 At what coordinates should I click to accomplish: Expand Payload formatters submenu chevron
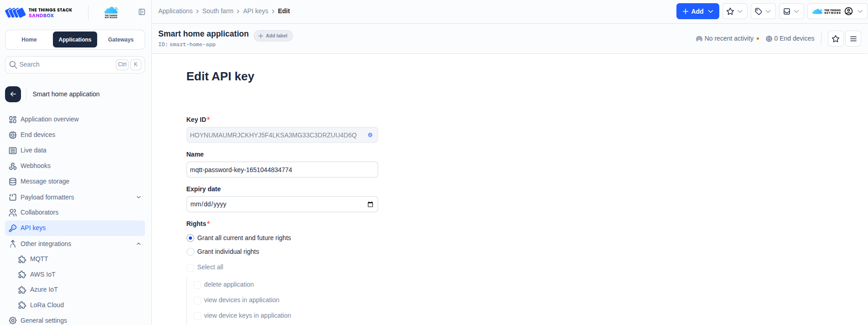click(x=139, y=197)
